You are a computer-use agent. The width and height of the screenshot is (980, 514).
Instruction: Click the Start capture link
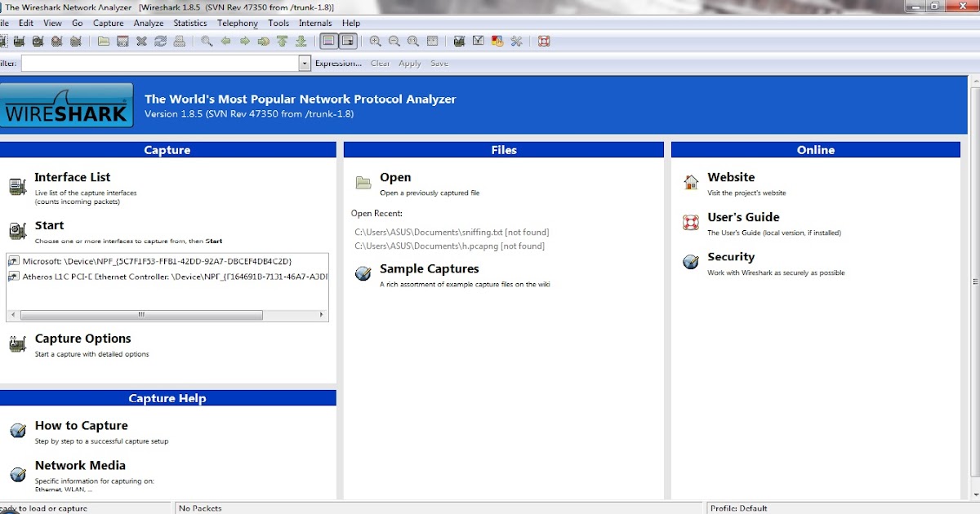pos(49,225)
